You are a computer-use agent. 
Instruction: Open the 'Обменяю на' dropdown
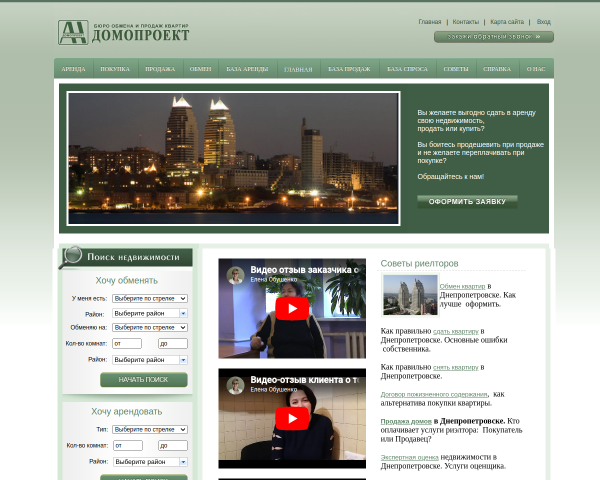click(150, 328)
